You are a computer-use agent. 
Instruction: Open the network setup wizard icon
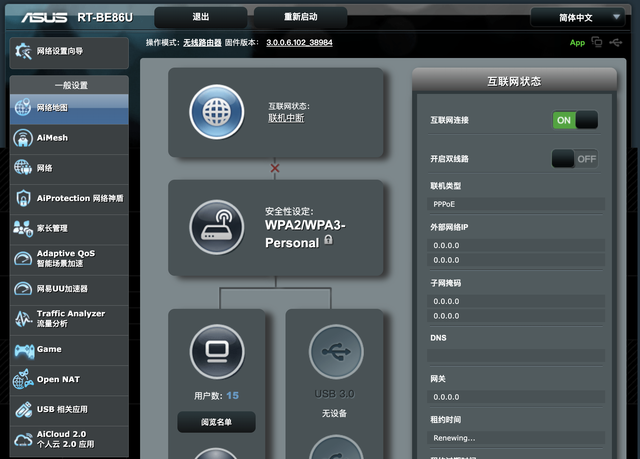point(23,51)
